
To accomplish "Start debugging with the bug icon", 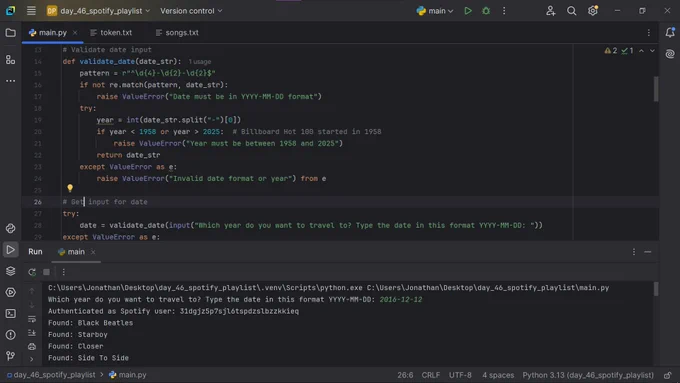I will click(486, 11).
